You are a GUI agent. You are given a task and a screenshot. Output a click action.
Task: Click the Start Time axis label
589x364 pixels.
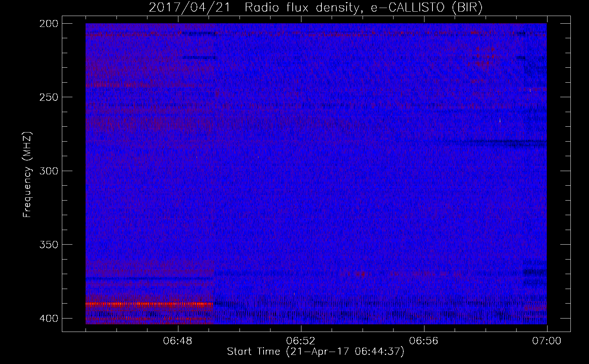(316, 352)
